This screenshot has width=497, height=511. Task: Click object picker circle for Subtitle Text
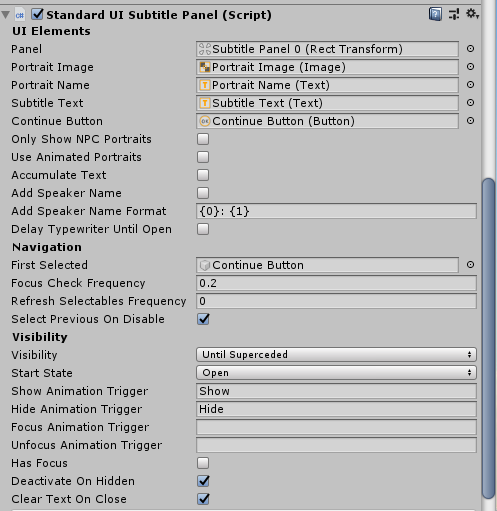coord(470,103)
